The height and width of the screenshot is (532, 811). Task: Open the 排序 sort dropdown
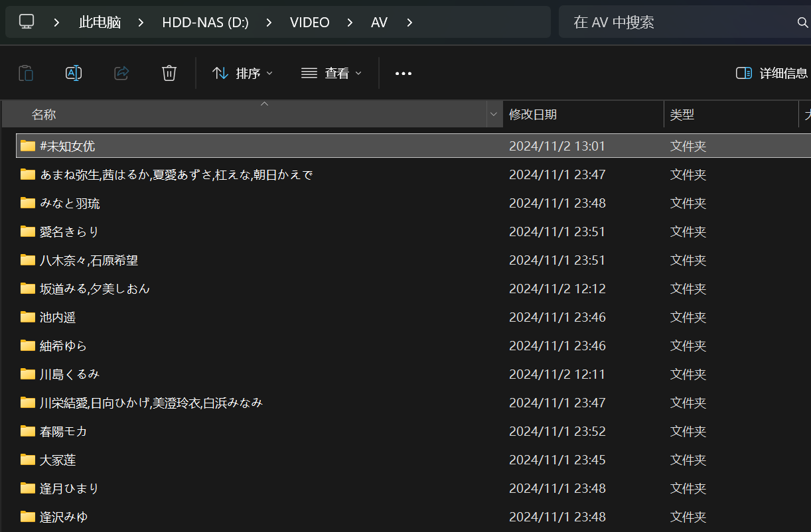pyautogui.click(x=243, y=74)
